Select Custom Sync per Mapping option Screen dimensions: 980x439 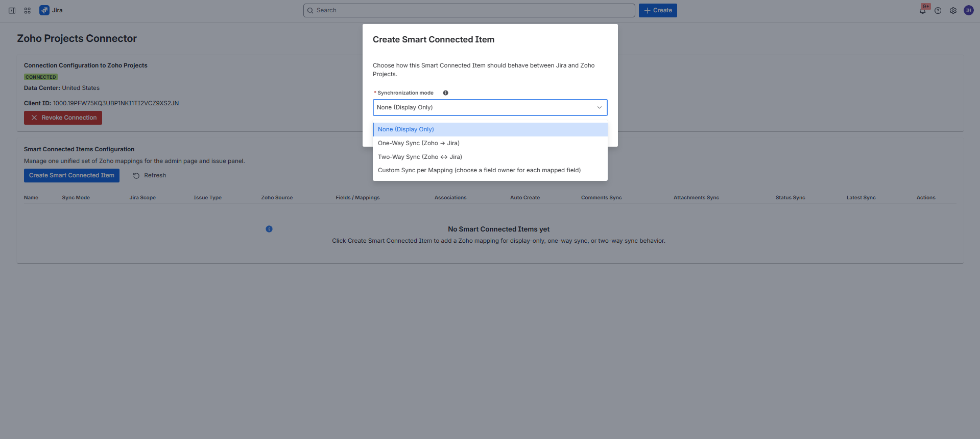[490, 170]
